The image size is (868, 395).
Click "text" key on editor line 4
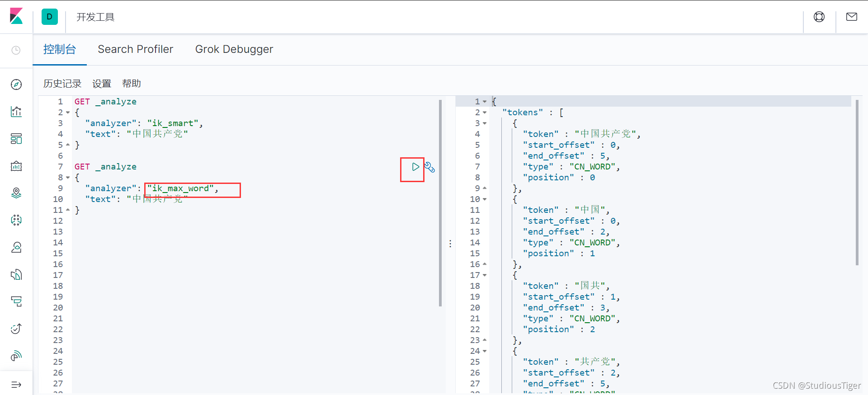point(100,134)
